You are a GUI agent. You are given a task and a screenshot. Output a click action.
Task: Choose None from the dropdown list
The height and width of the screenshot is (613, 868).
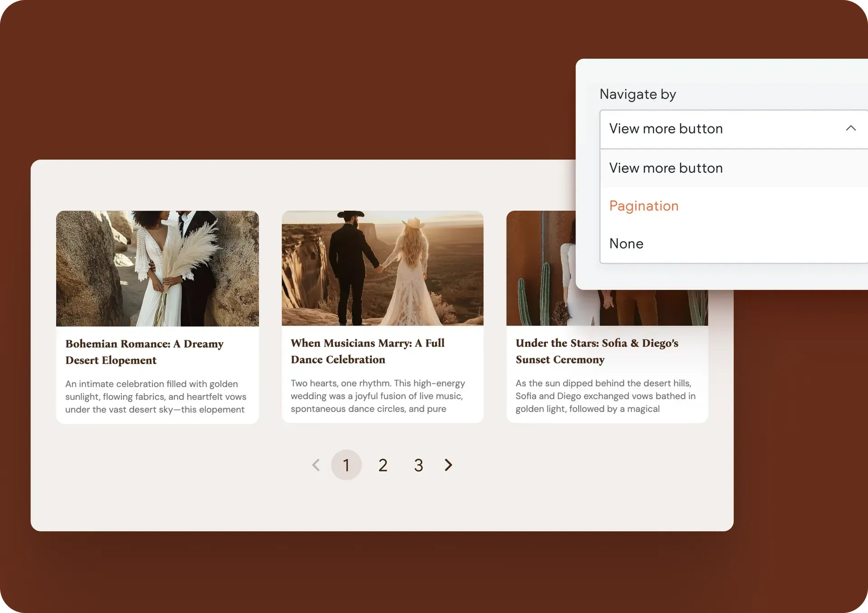point(626,243)
